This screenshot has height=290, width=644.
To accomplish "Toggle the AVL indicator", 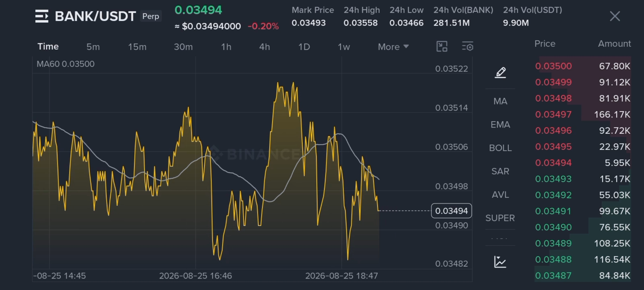I will 500,195.
